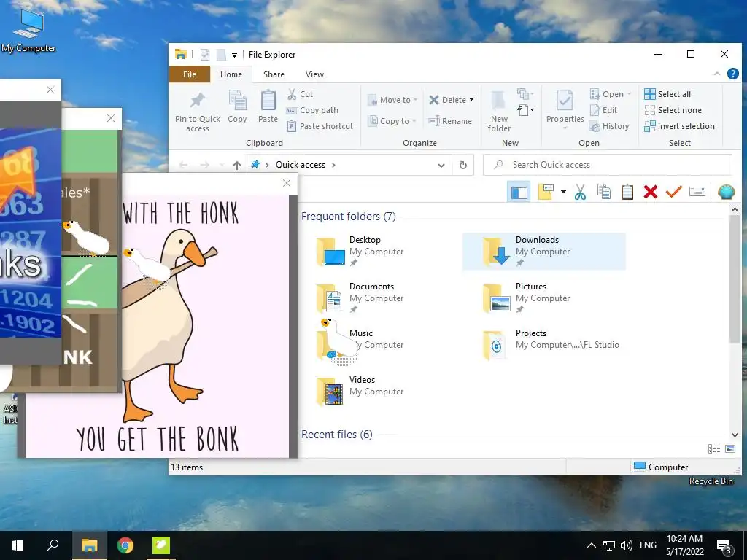Screen dimensions: 747x560
Task: Click the Properties icon in the title bar
Action: (205, 55)
